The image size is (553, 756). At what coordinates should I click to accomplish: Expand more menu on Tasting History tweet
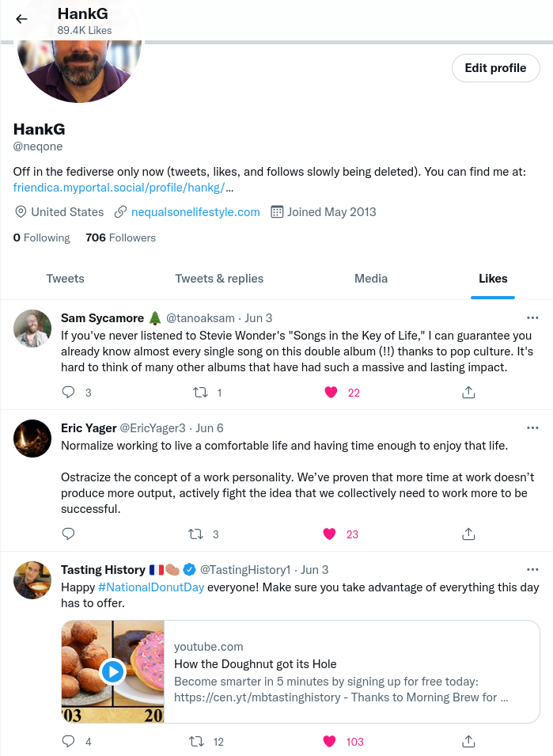532,570
